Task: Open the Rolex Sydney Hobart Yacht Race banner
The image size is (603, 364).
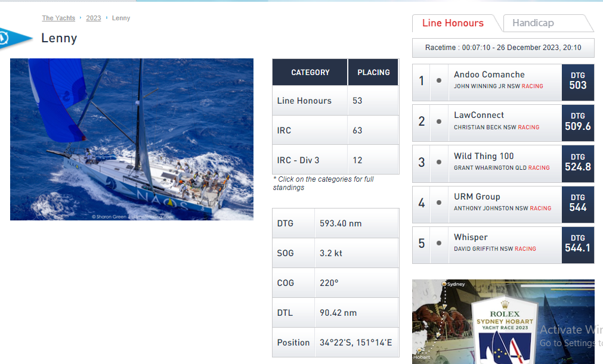Action: pyautogui.click(x=503, y=322)
